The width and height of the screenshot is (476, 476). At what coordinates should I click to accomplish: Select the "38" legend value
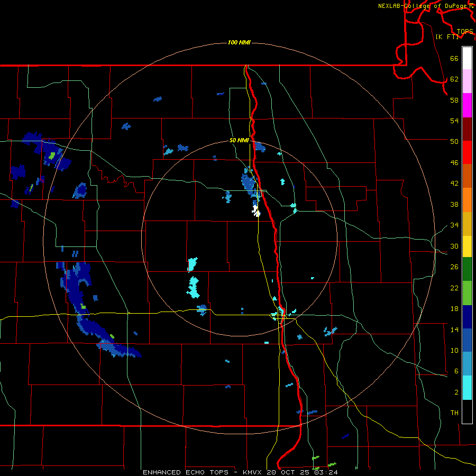click(454, 204)
